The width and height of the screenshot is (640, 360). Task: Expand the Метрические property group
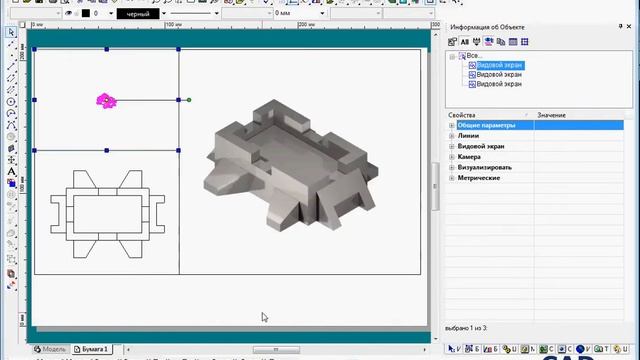(451, 178)
